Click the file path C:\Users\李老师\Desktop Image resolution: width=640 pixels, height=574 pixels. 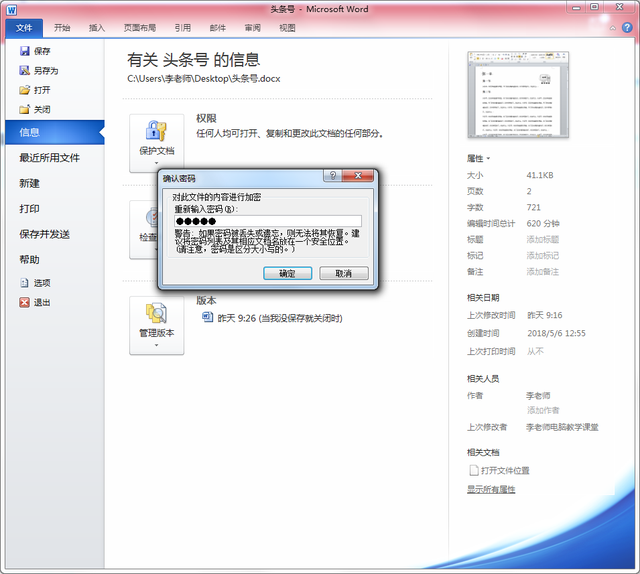(x=204, y=78)
